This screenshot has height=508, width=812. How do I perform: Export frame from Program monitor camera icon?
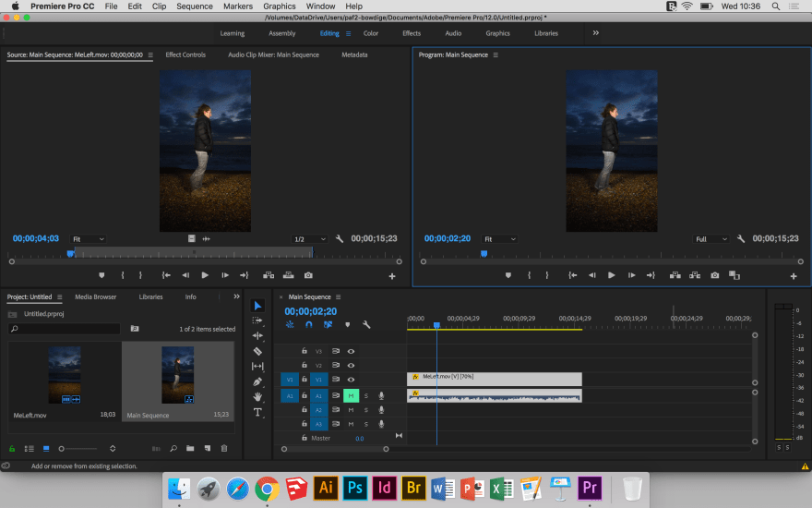tap(714, 275)
